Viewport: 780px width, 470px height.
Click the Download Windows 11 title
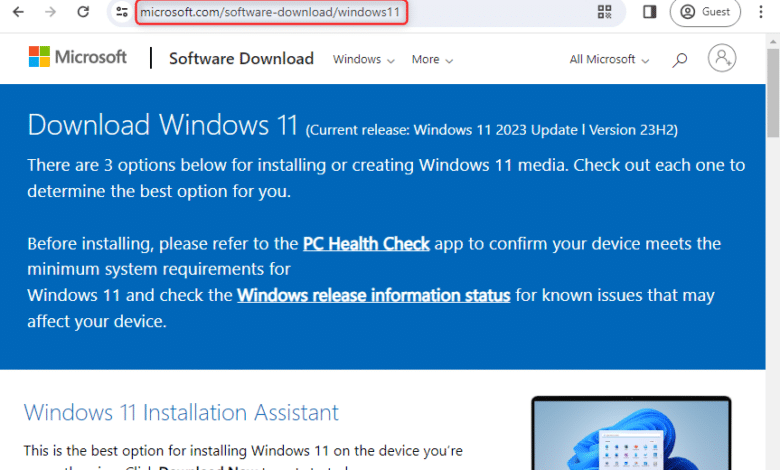click(x=163, y=124)
